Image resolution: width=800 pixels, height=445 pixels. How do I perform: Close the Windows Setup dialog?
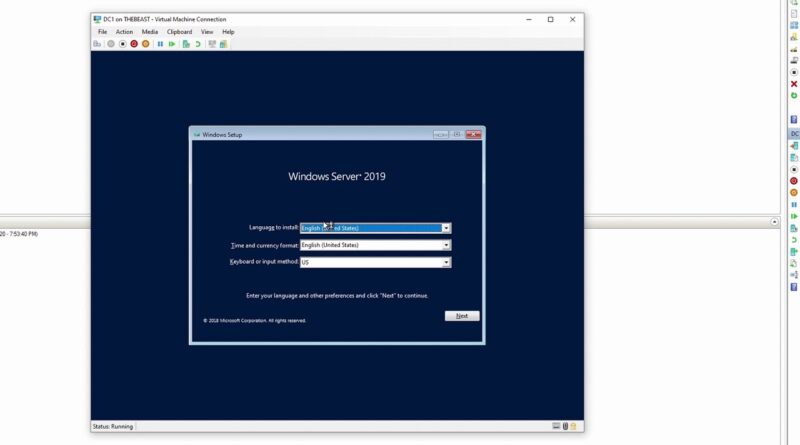tap(473, 135)
